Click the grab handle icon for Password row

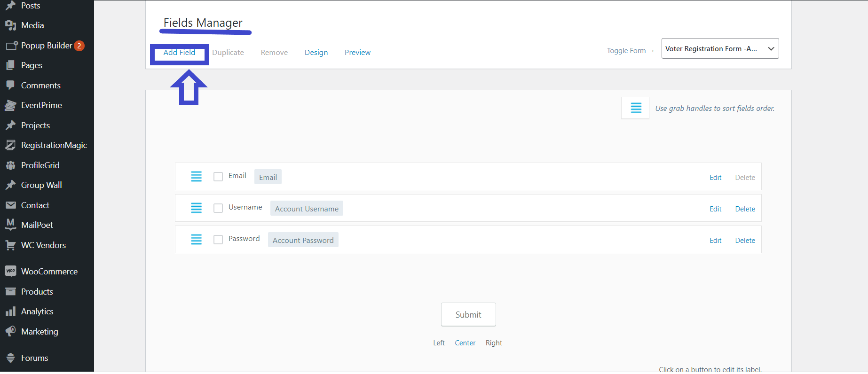196,240
